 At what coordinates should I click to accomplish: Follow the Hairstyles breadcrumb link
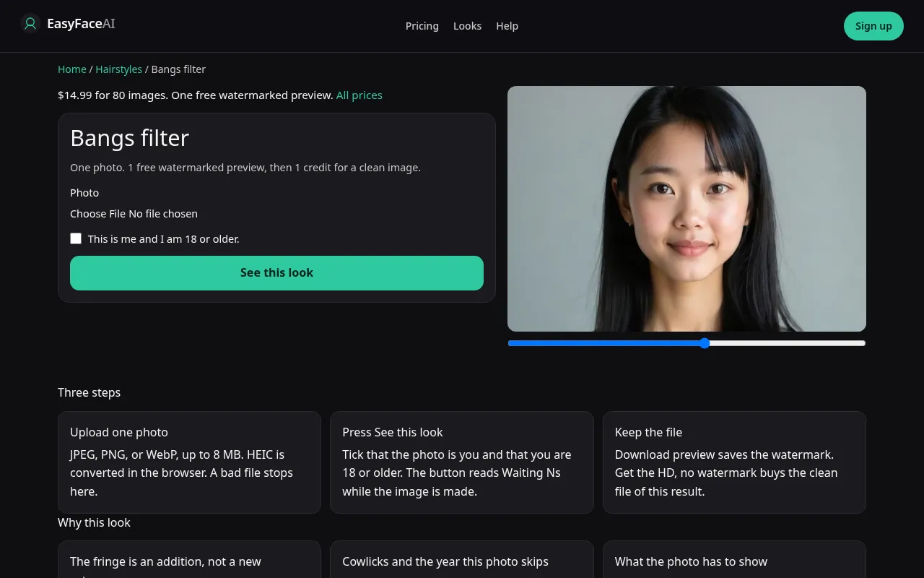coord(119,69)
